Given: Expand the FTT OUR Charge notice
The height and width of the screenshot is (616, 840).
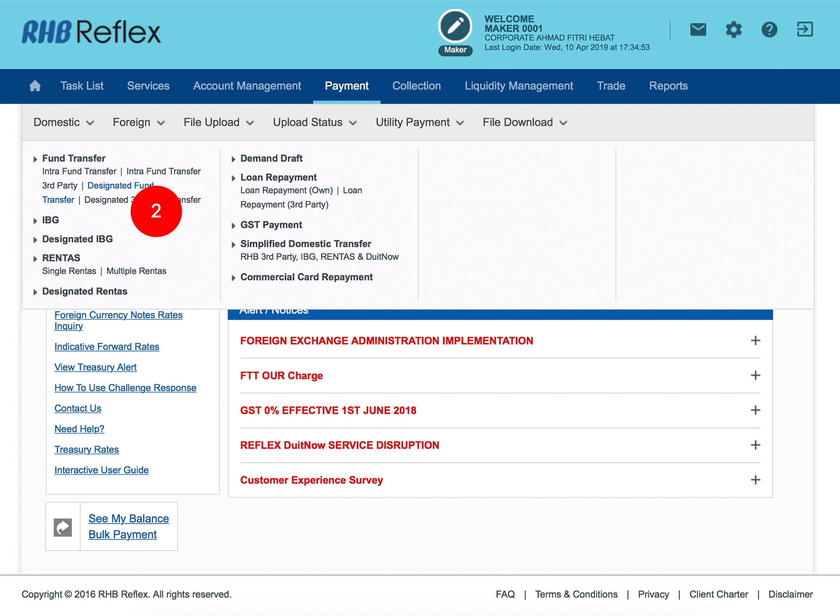Looking at the screenshot, I should click(x=755, y=376).
